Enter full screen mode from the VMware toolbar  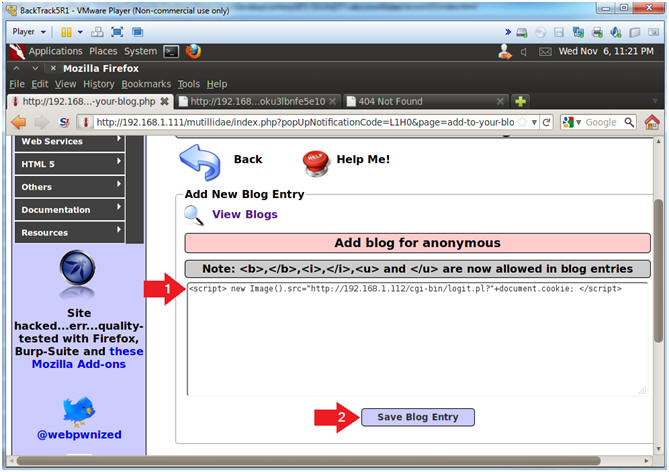pyautogui.click(x=117, y=32)
